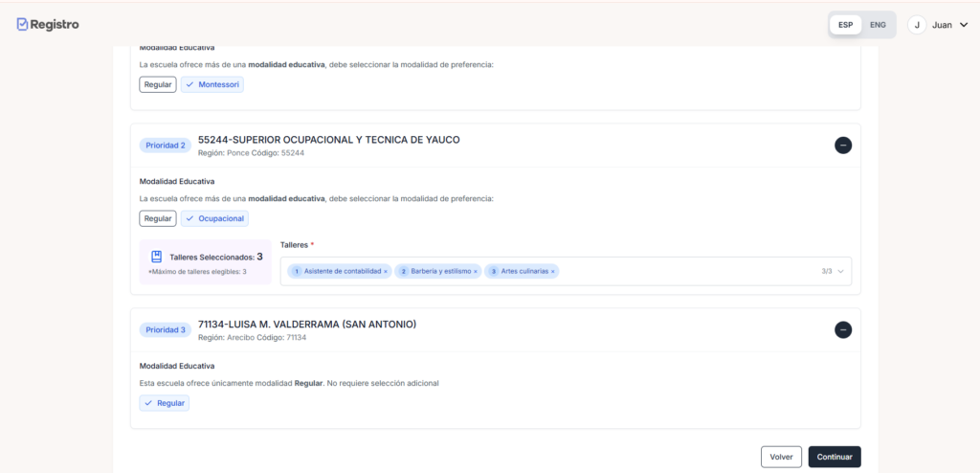Expand the Talleres dropdown chevron

click(841, 272)
